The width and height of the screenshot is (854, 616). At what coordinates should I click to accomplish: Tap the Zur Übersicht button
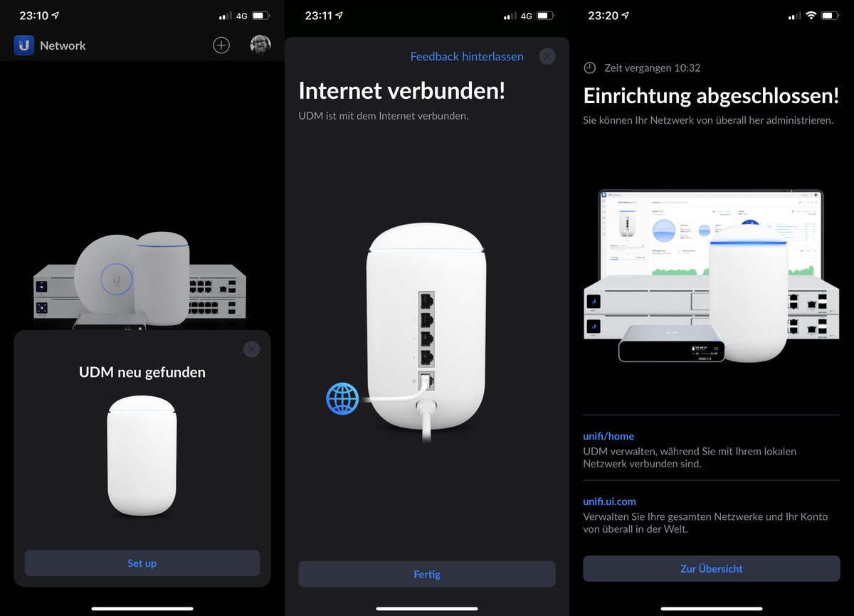(x=712, y=568)
